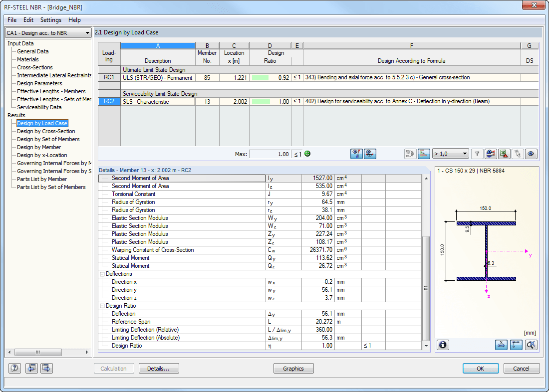Toggle principal axes display icon
This screenshot has width=549, height=392.
pos(517,345)
